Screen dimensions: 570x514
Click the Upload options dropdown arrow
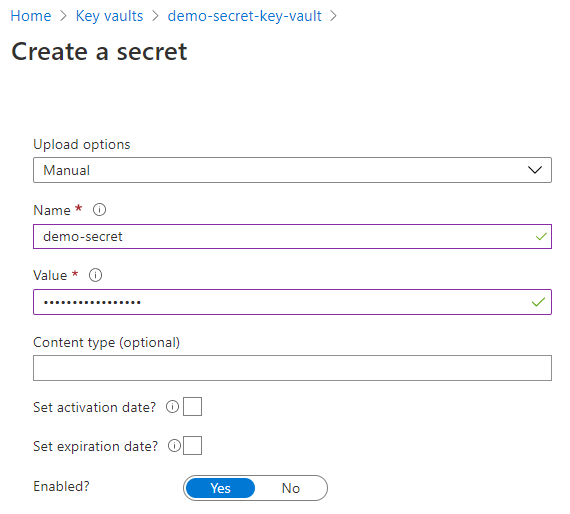tap(535, 170)
